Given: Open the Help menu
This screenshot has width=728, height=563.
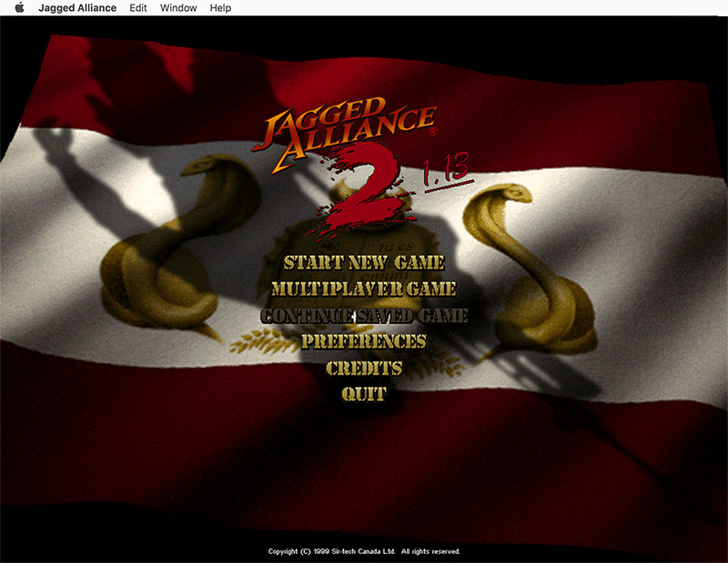Looking at the screenshot, I should pyautogui.click(x=220, y=8).
